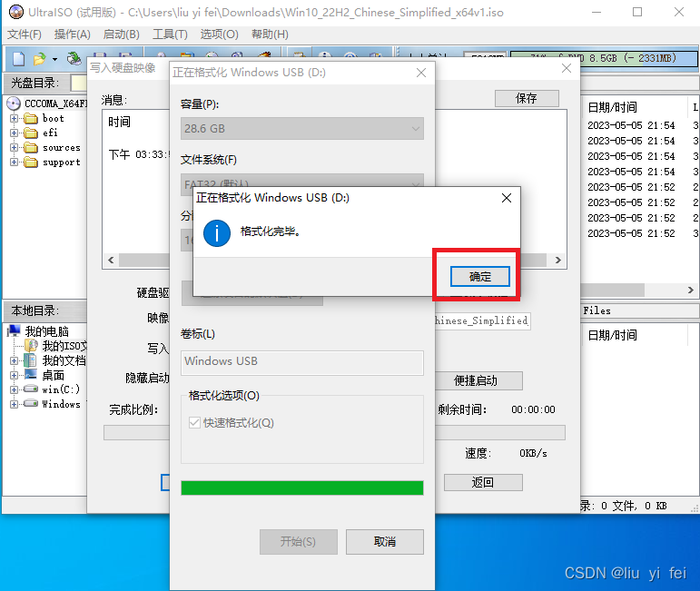Expand the win(C:) drive node
This screenshot has width=700, height=591.
click(x=14, y=389)
